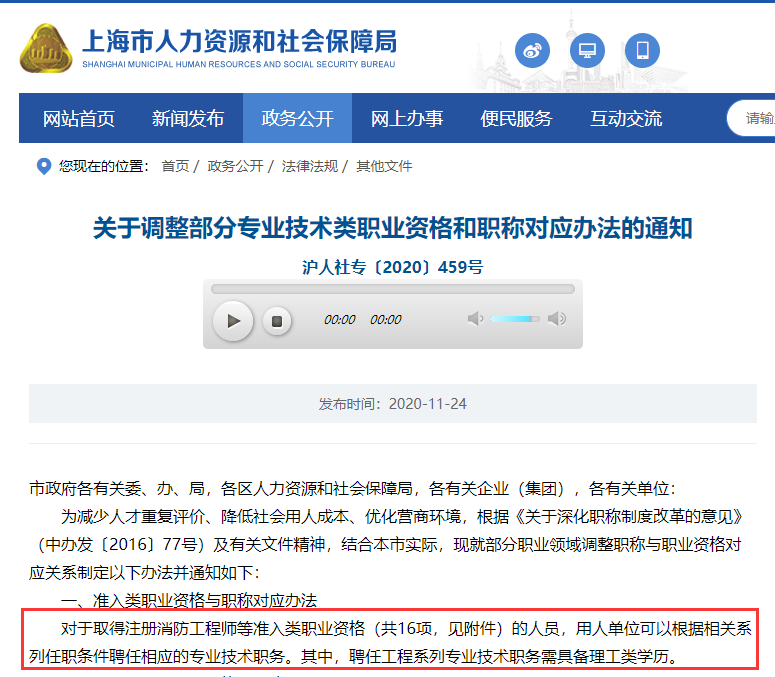Click the volume up speaker icon
775x677 pixels.
tap(557, 319)
